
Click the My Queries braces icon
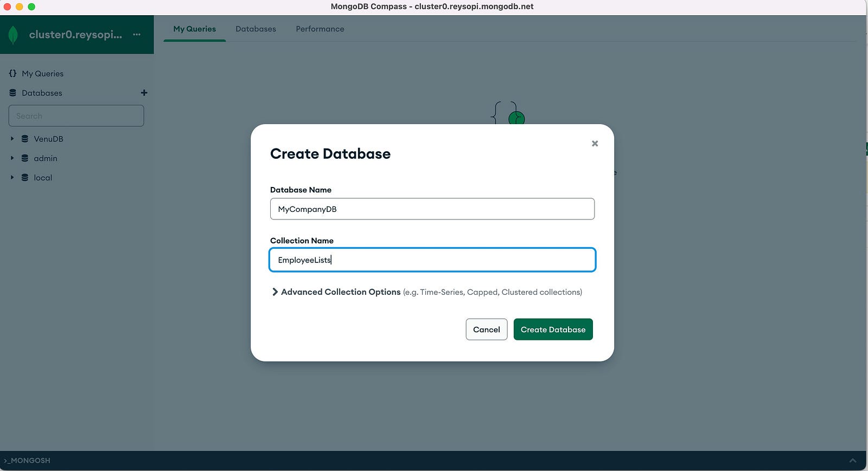pyautogui.click(x=12, y=73)
